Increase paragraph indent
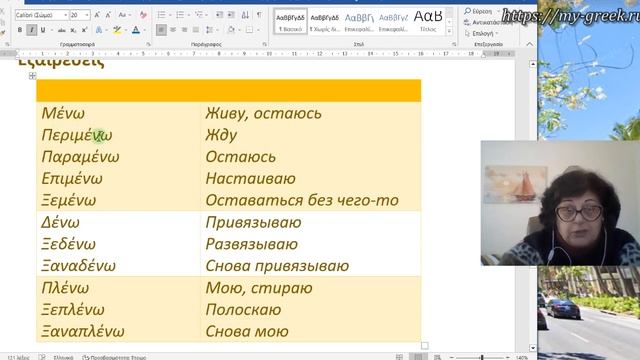Viewport: 640px width, 360px height. [231, 15]
